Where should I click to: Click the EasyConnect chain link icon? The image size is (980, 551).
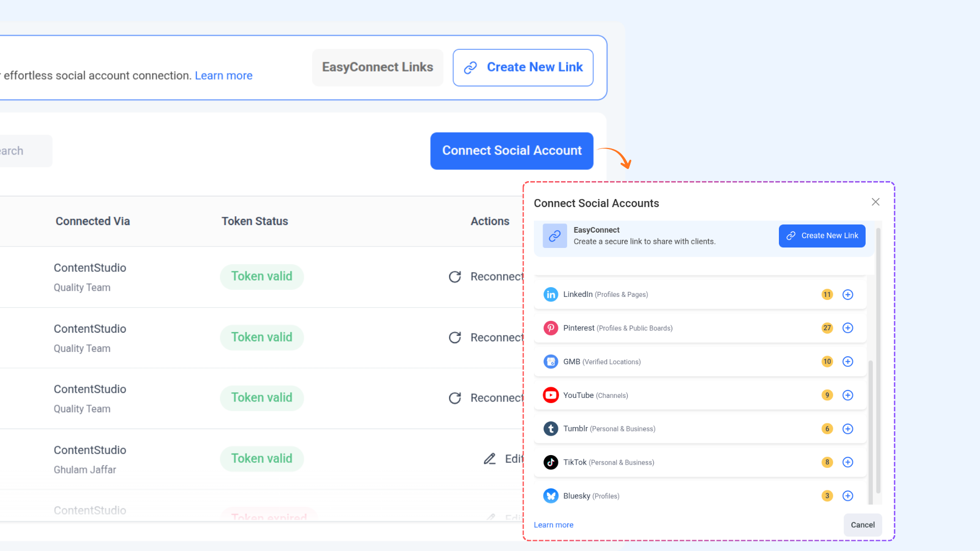[555, 236]
